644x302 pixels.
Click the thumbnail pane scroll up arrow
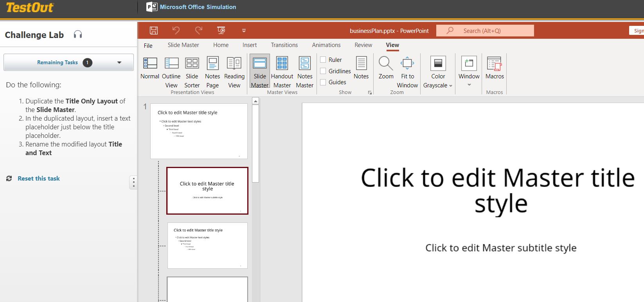tap(255, 101)
